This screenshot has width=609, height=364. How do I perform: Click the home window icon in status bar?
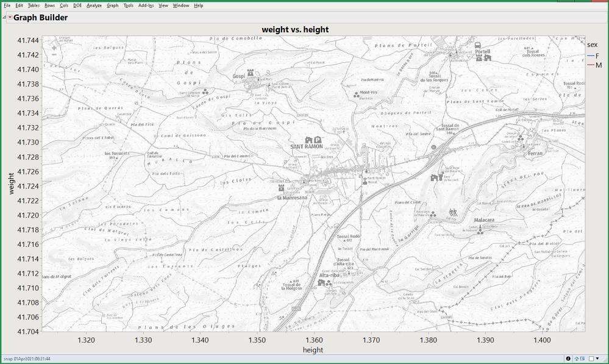(x=576, y=359)
